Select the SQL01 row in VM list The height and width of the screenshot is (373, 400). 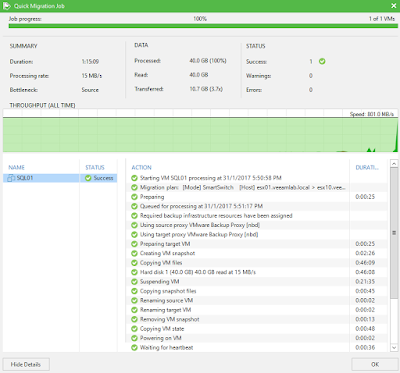pos(60,178)
